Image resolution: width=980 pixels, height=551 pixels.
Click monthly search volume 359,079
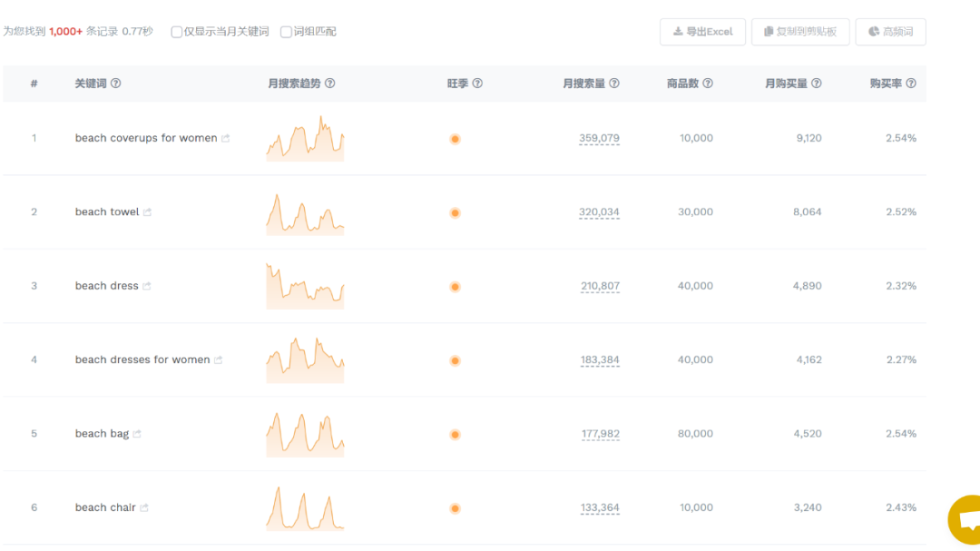[x=599, y=139]
